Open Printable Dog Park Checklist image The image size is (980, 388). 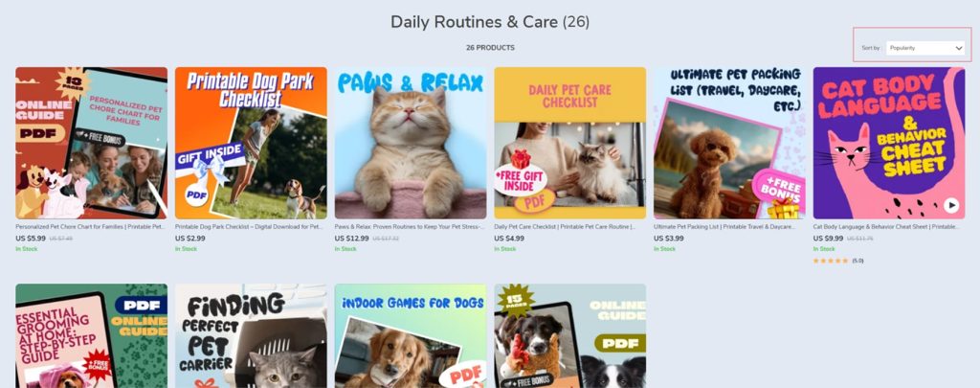point(251,144)
